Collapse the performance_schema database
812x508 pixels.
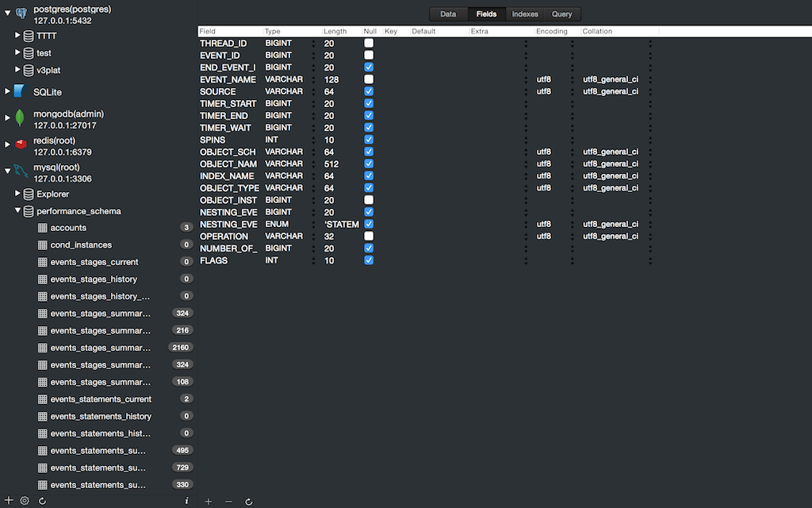18,211
